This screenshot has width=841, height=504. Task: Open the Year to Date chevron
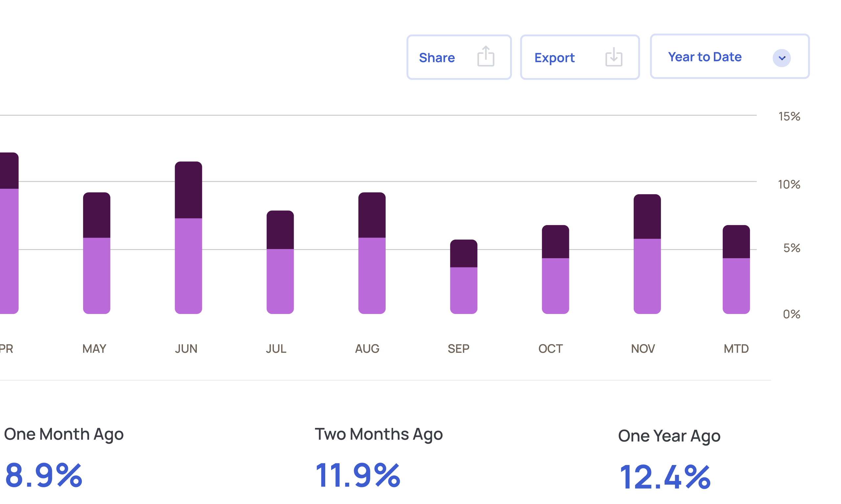(x=781, y=58)
